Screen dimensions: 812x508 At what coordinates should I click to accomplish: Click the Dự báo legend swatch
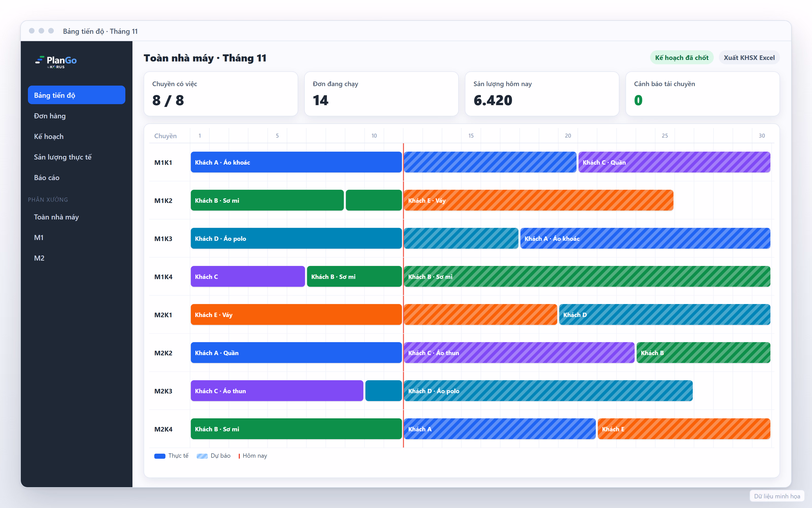tap(202, 456)
